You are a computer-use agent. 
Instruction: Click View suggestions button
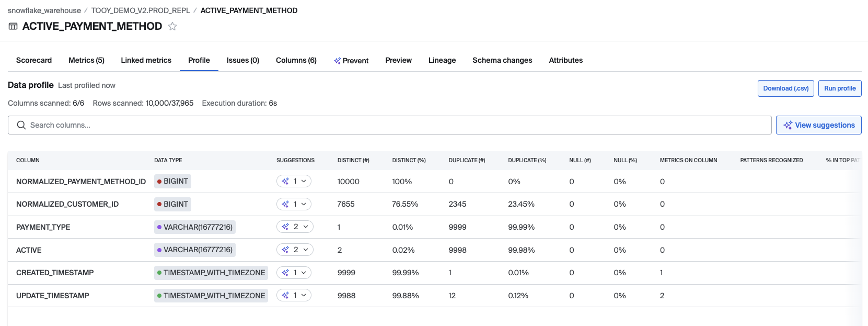coord(819,125)
